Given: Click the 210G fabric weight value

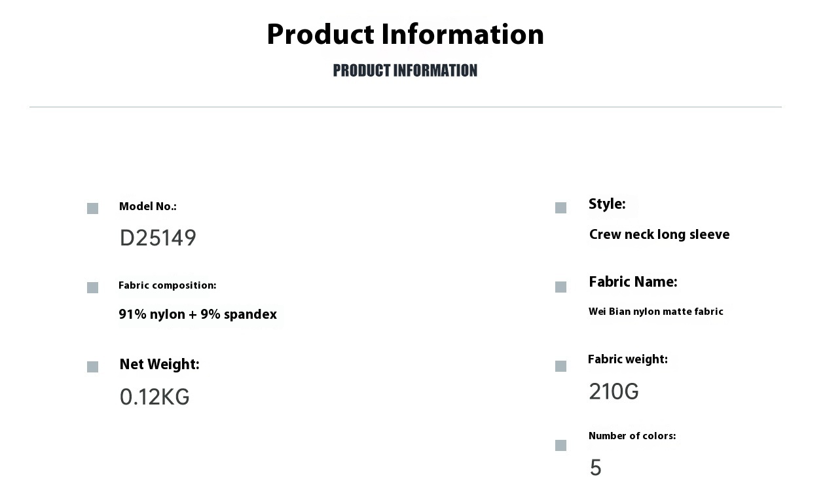Looking at the screenshot, I should pyautogui.click(x=614, y=392).
